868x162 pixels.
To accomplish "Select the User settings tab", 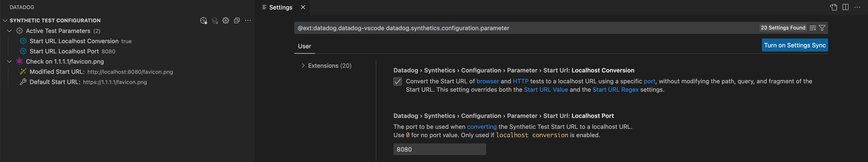I will (304, 46).
